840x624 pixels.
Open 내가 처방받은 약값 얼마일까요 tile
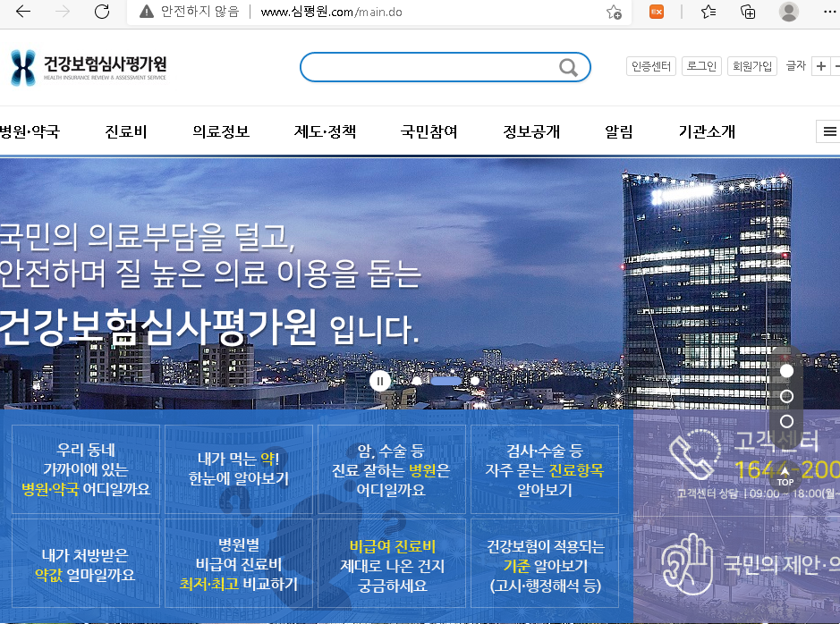point(86,563)
